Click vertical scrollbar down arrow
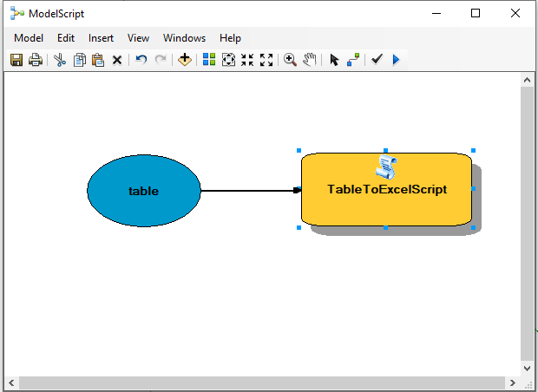The height and width of the screenshot is (392, 538). [x=527, y=368]
